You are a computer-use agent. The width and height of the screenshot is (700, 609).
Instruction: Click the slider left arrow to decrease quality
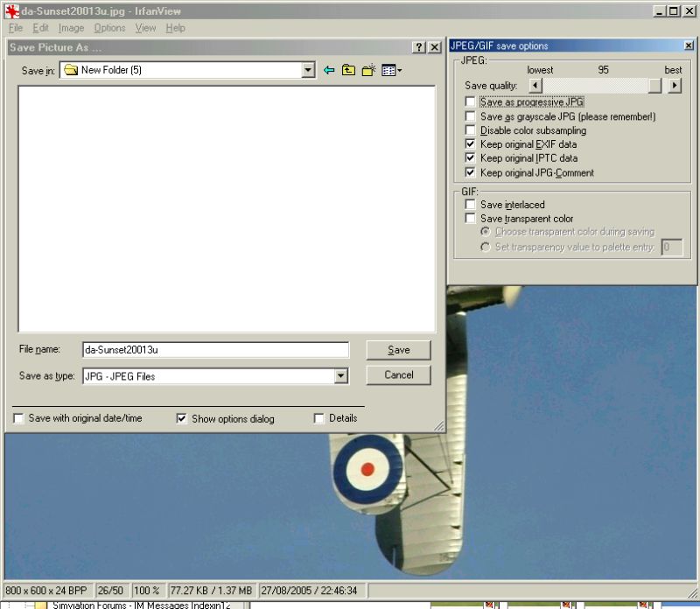[x=535, y=86]
